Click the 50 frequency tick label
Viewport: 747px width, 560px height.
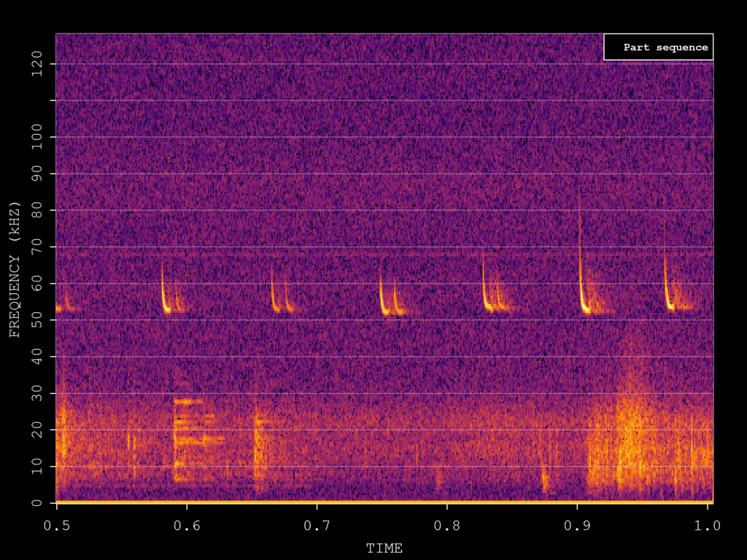37,320
